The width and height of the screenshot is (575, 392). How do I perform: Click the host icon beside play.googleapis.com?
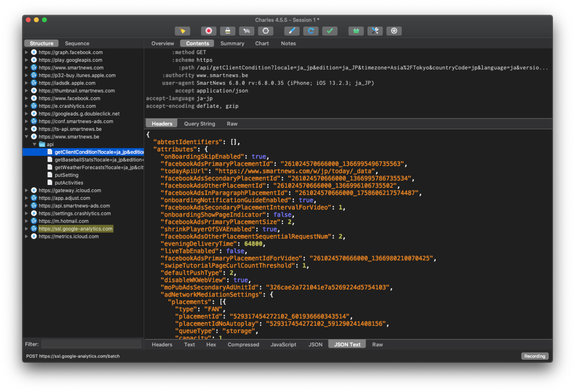(34, 60)
